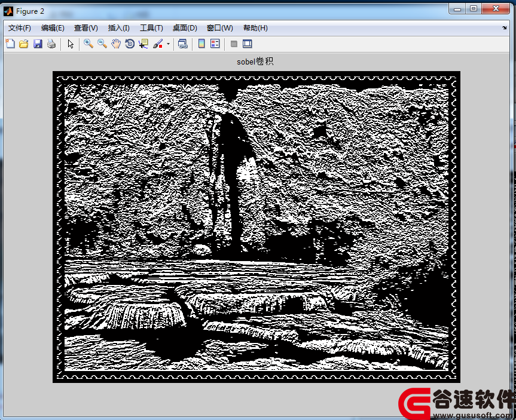Print the figure using printer icon
Viewport: 516px width, 420px height.
(51, 44)
